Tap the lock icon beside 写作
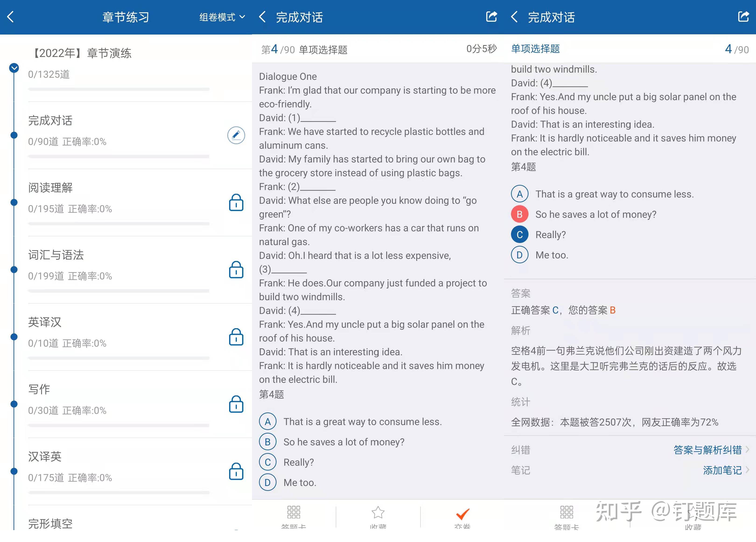This screenshot has width=756, height=542. tap(236, 404)
